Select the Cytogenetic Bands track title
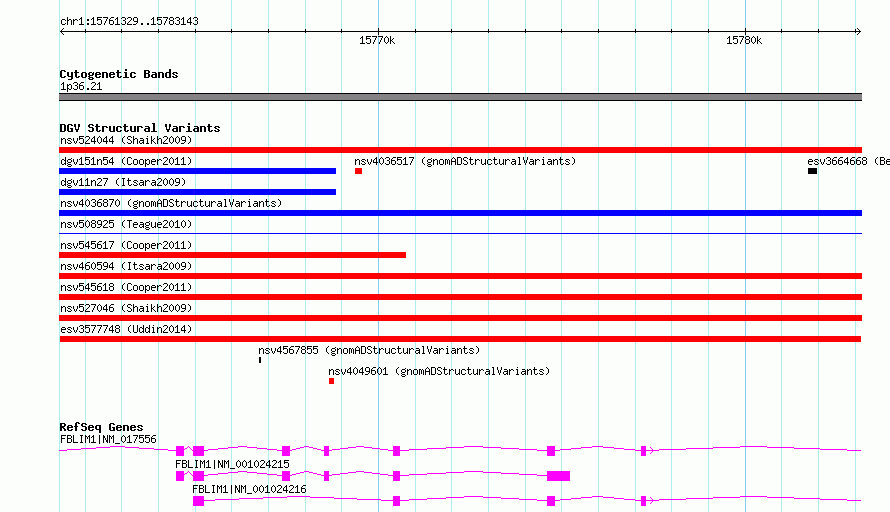The width and height of the screenshot is (890, 512). point(119,74)
